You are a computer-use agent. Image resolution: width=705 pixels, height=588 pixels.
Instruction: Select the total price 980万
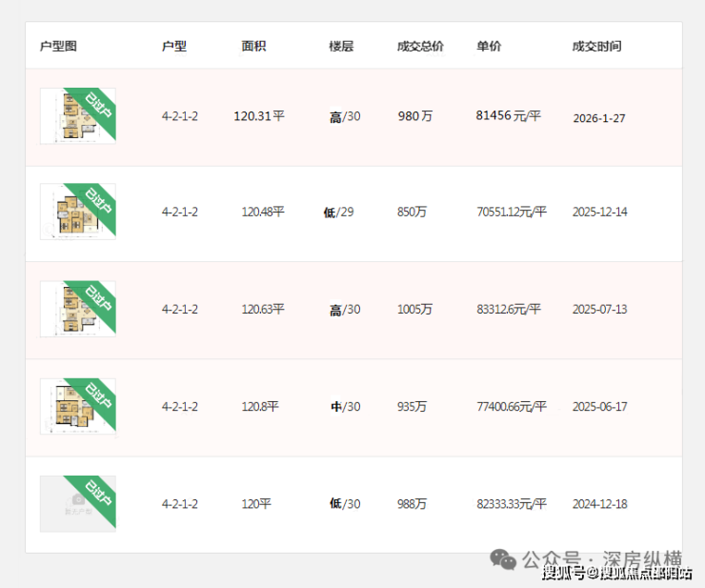tap(415, 116)
